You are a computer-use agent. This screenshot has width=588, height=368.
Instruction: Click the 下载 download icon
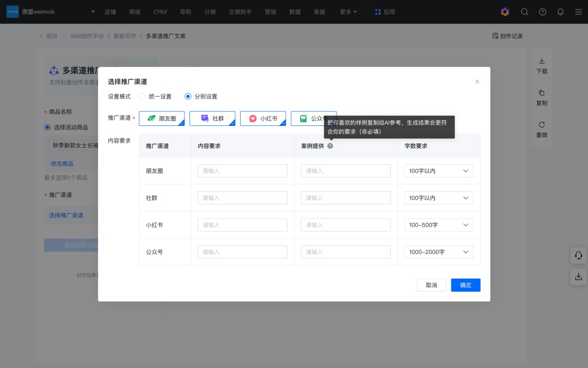point(542,61)
